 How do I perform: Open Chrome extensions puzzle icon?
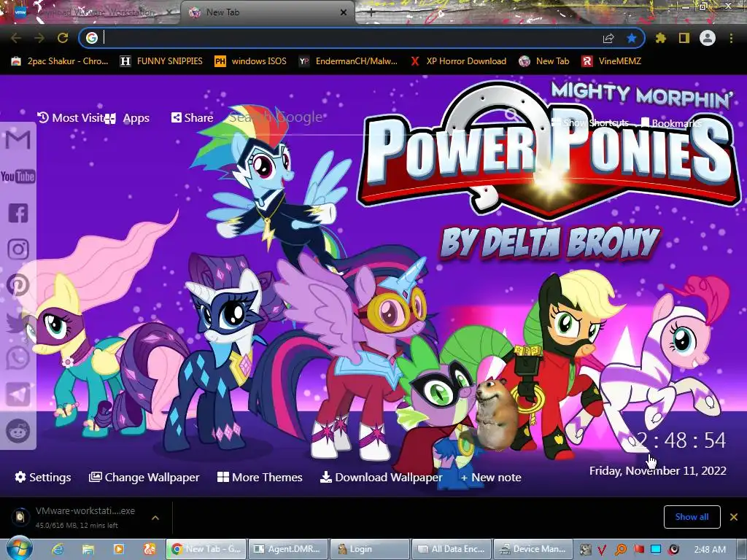660,38
